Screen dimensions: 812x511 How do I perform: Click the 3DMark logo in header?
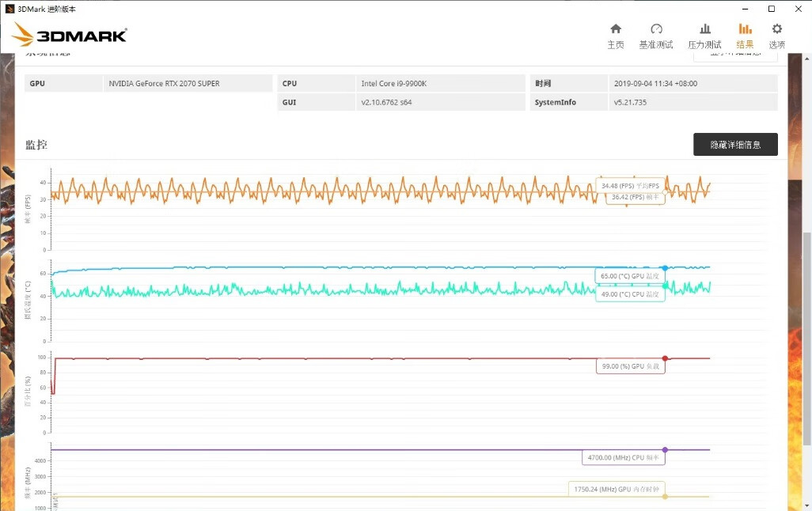click(70, 35)
